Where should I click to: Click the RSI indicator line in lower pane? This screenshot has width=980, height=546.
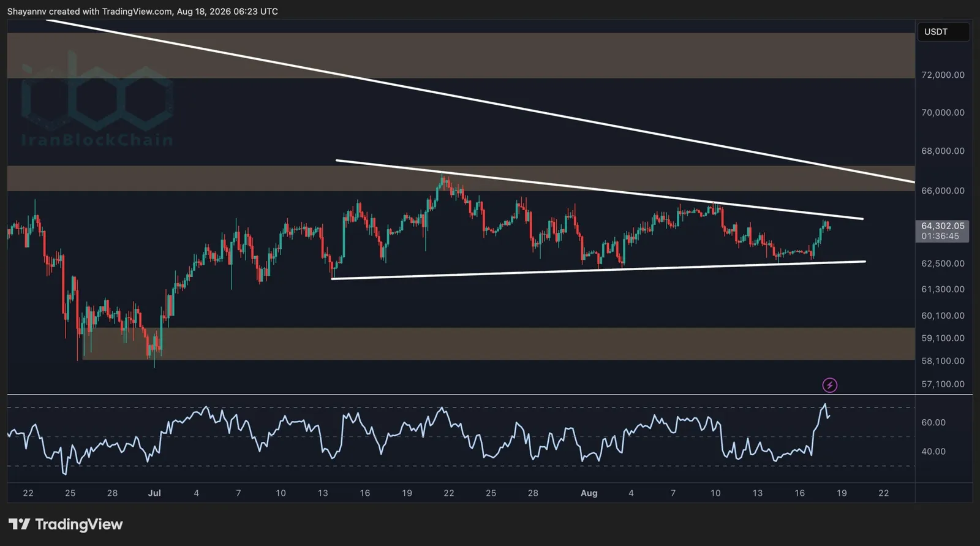[418, 438]
